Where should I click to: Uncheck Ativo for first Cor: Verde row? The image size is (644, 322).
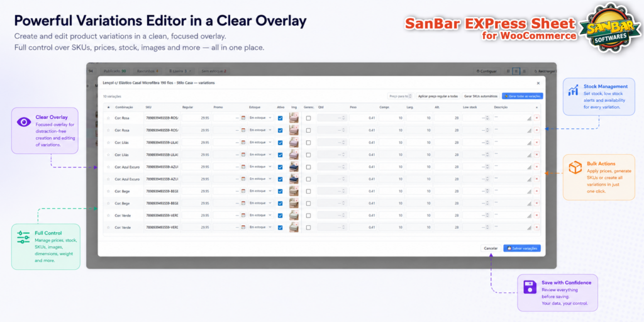280,216
